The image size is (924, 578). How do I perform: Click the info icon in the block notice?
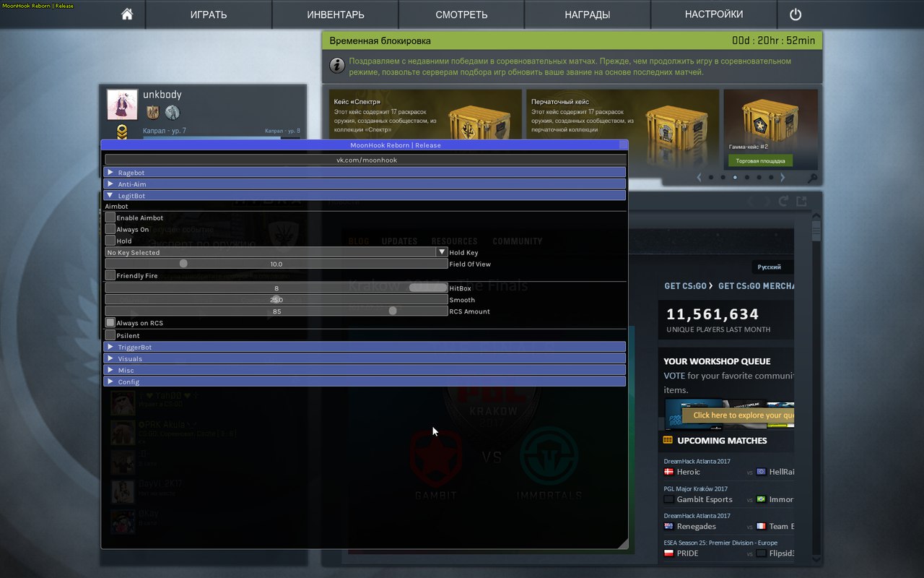(x=337, y=66)
